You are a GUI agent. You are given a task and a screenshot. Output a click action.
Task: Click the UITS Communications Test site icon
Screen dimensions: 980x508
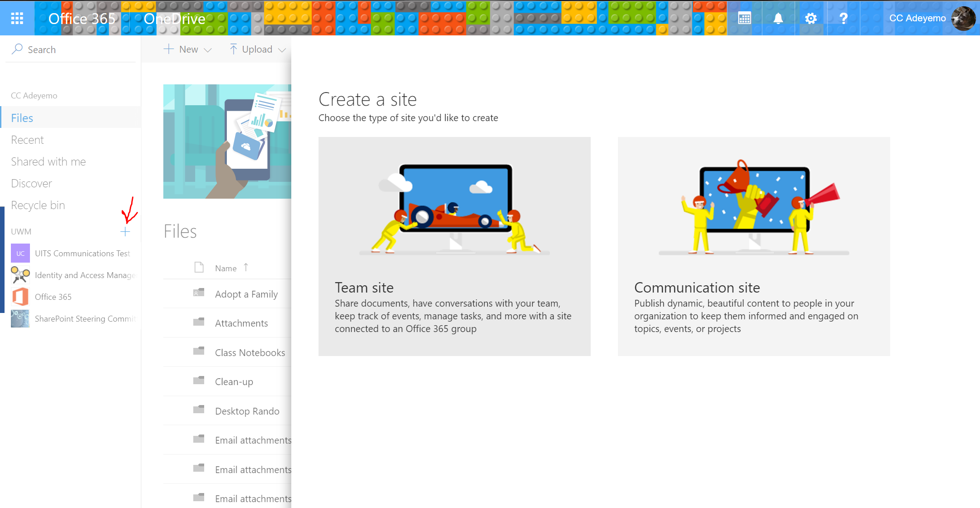pos(20,253)
